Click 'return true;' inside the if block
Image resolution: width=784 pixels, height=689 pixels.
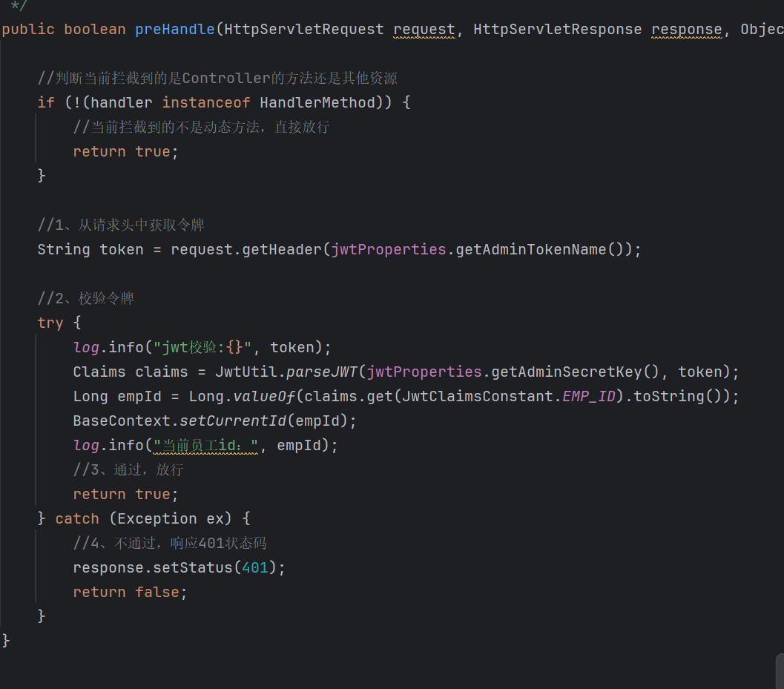coord(125,151)
